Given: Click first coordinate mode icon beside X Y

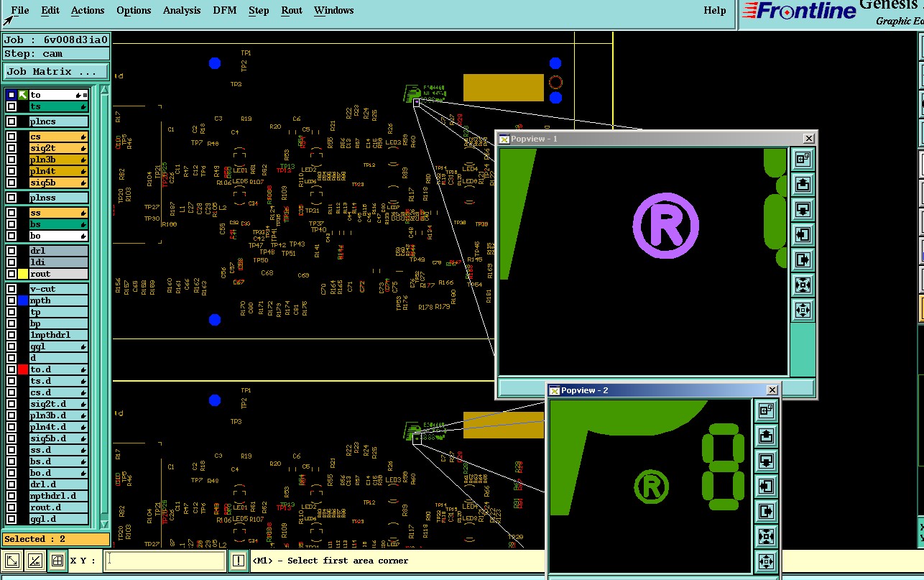Looking at the screenshot, I should click(x=12, y=561).
